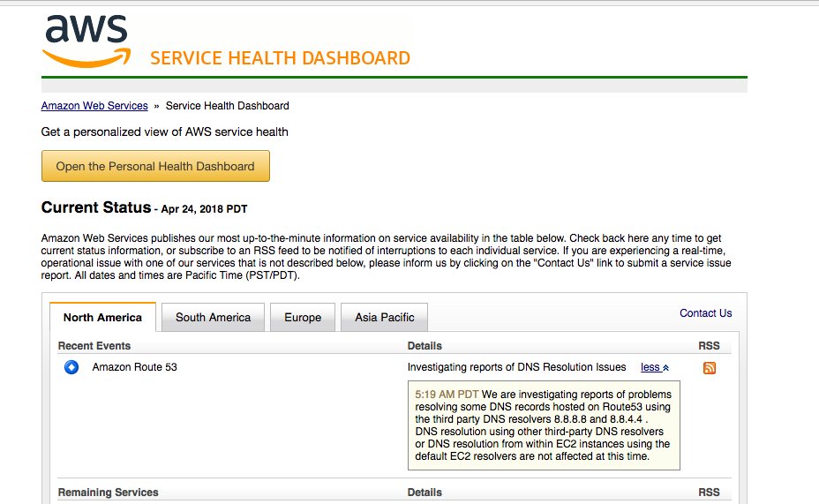Switch to the South America tab
The height and width of the screenshot is (504, 819).
click(x=213, y=317)
